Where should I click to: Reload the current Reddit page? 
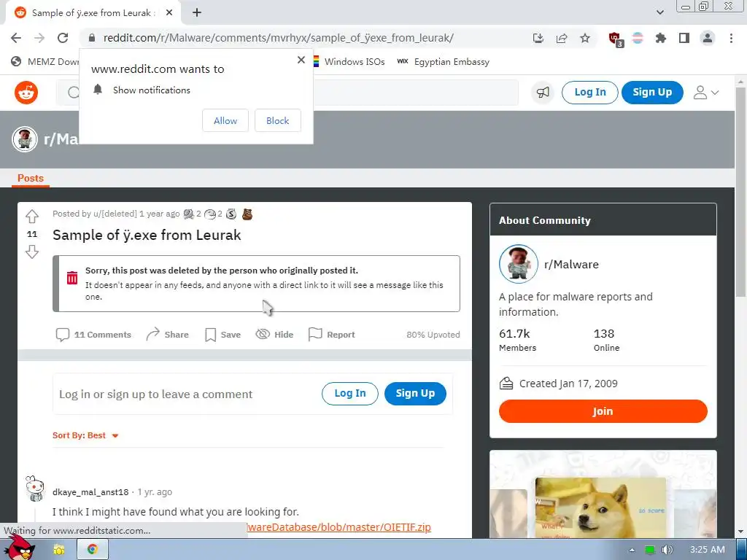(x=63, y=38)
